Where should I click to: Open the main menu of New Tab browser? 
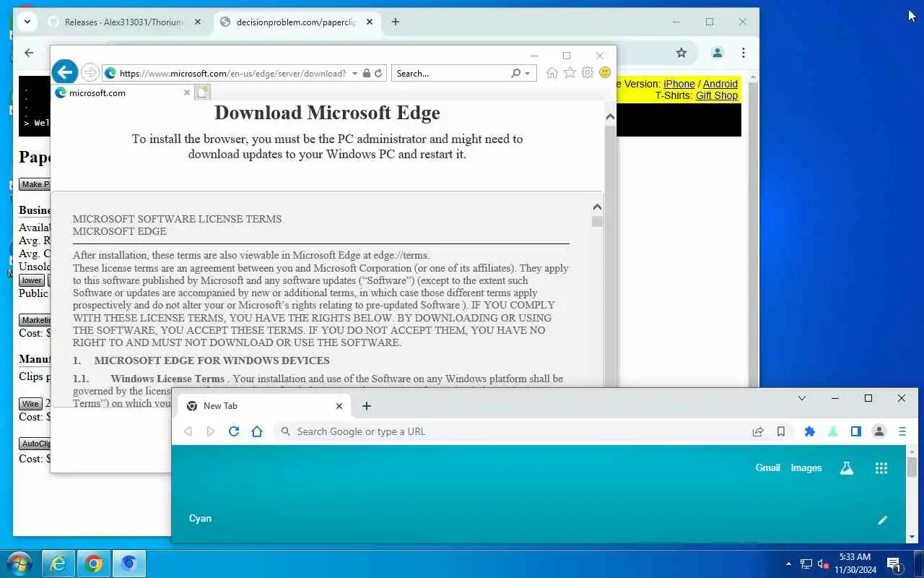click(x=902, y=431)
